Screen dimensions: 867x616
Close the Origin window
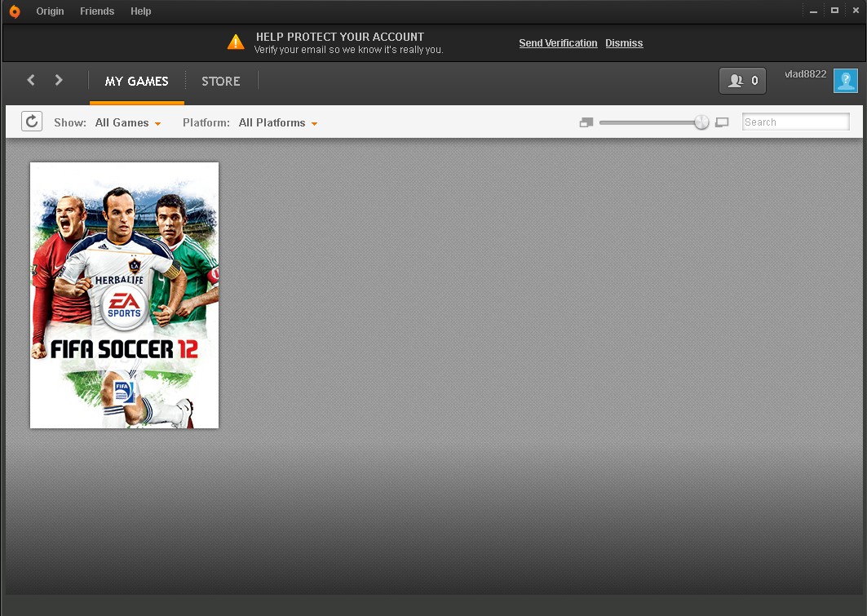[x=856, y=11]
